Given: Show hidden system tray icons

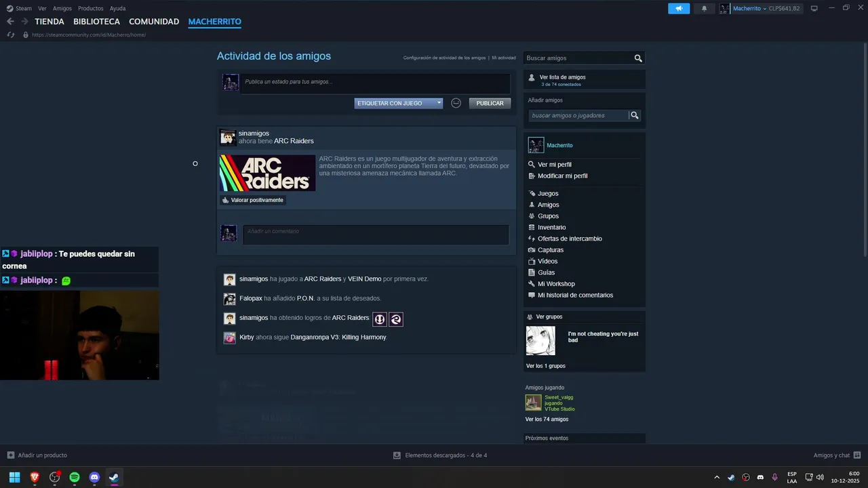Looking at the screenshot, I should 717,477.
